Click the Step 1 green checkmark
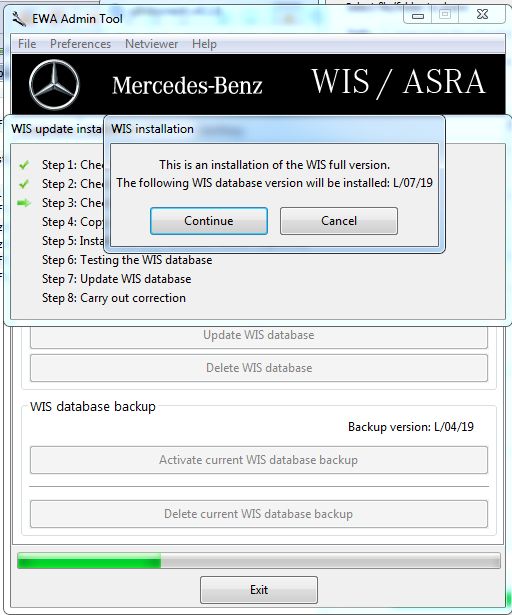This screenshot has height=615, width=512. (24, 165)
